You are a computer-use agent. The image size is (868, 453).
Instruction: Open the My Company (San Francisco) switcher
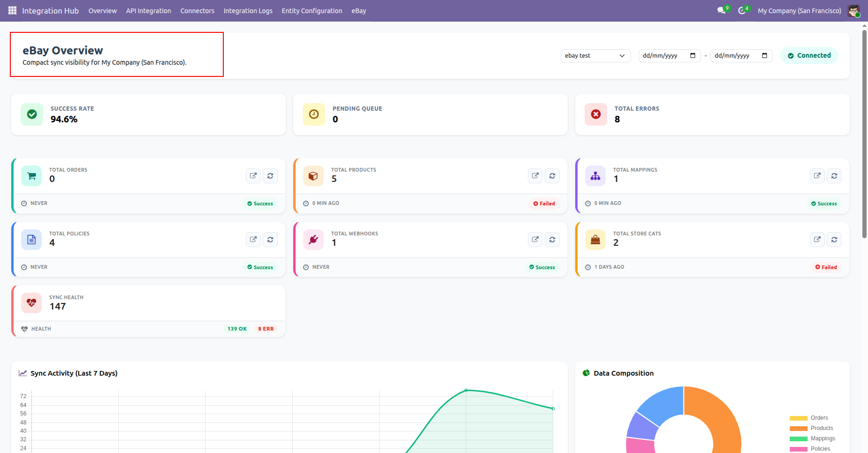pyautogui.click(x=799, y=11)
